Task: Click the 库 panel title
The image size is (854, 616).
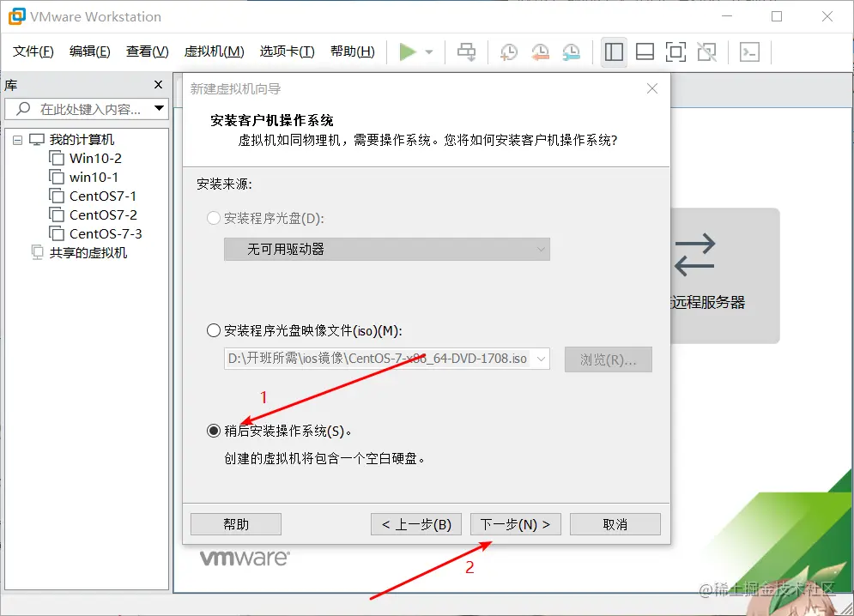Action: (x=11, y=85)
